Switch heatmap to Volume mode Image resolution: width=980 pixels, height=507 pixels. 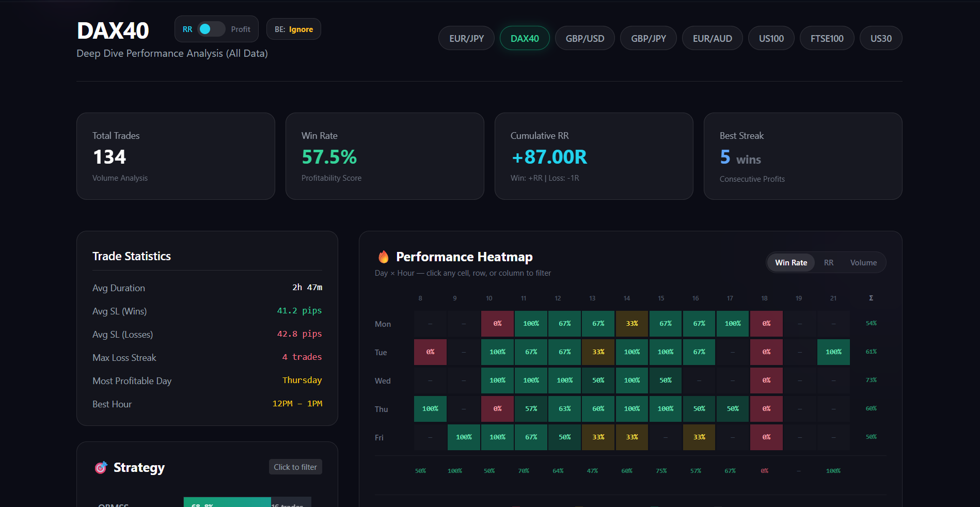click(x=863, y=262)
